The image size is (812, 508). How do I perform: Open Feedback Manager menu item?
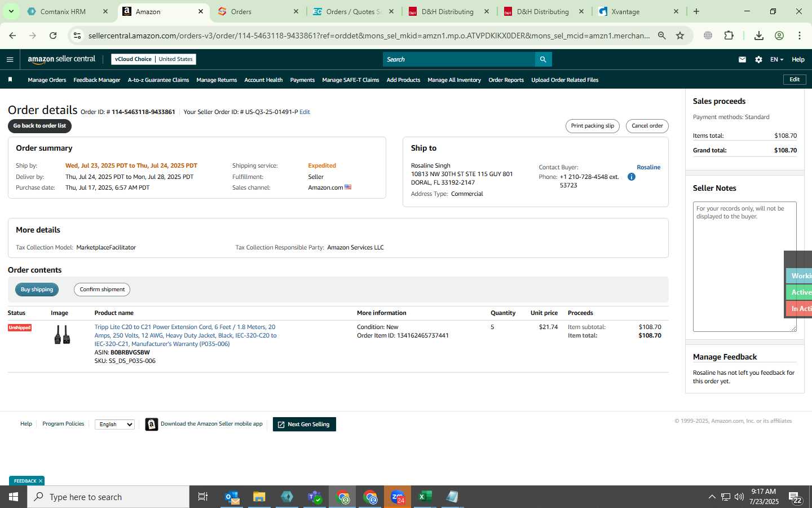(96, 80)
